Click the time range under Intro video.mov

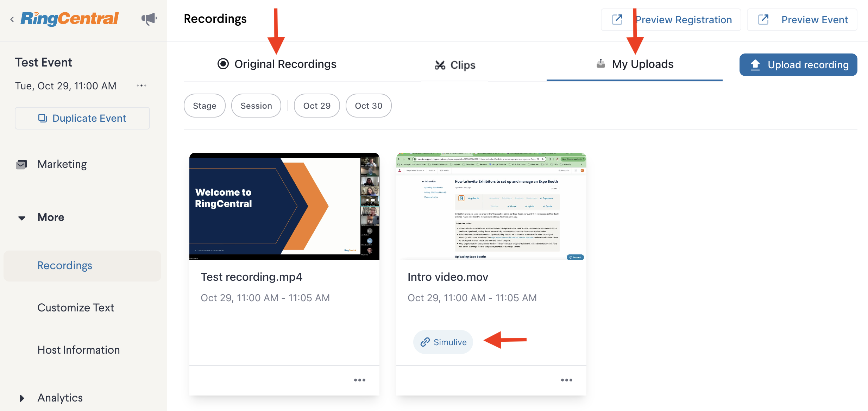[x=472, y=298]
